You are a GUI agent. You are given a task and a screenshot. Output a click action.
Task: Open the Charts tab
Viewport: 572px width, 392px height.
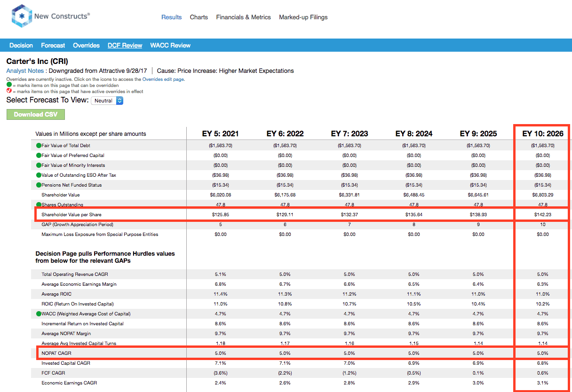click(199, 17)
